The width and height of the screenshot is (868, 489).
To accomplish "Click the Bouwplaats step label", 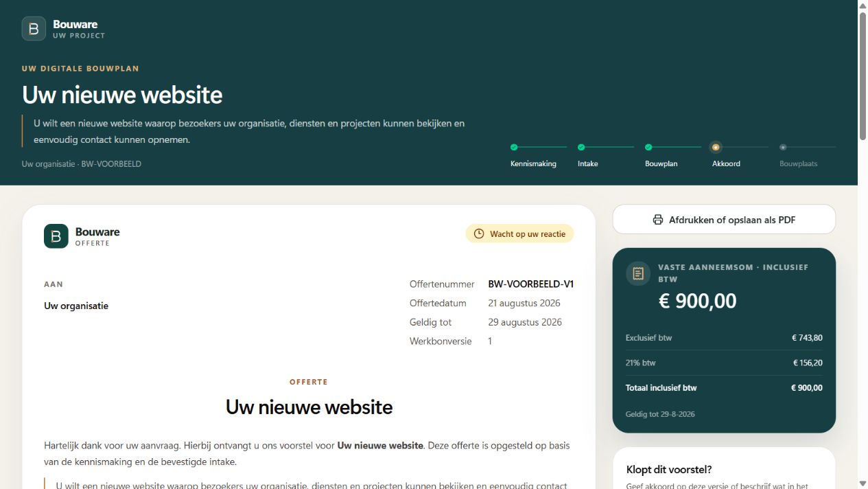I will (x=799, y=164).
